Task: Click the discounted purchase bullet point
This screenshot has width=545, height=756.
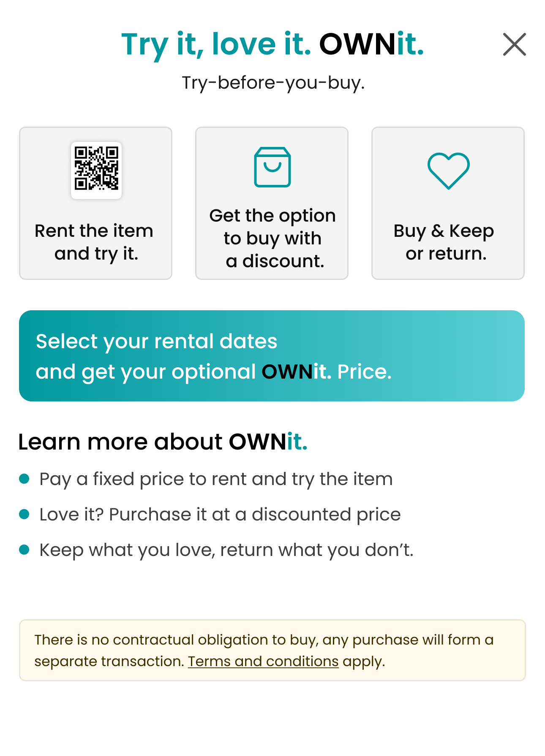Action: tap(220, 514)
